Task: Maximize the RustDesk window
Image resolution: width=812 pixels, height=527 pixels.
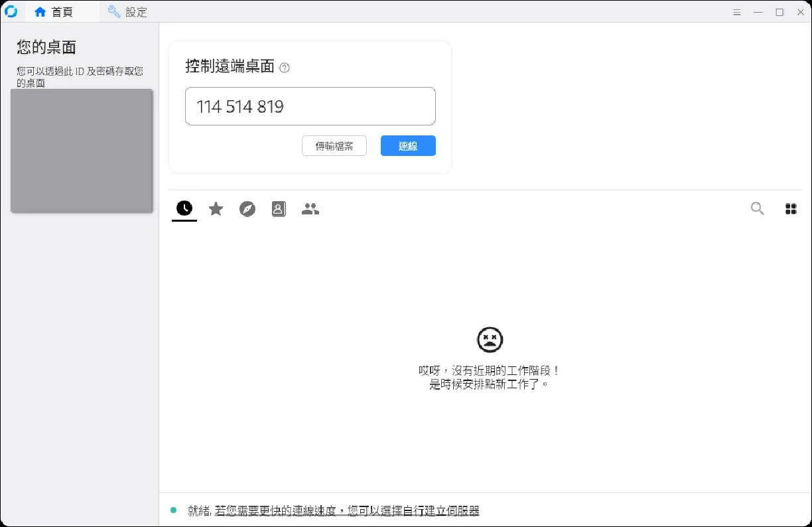Action: (x=779, y=12)
